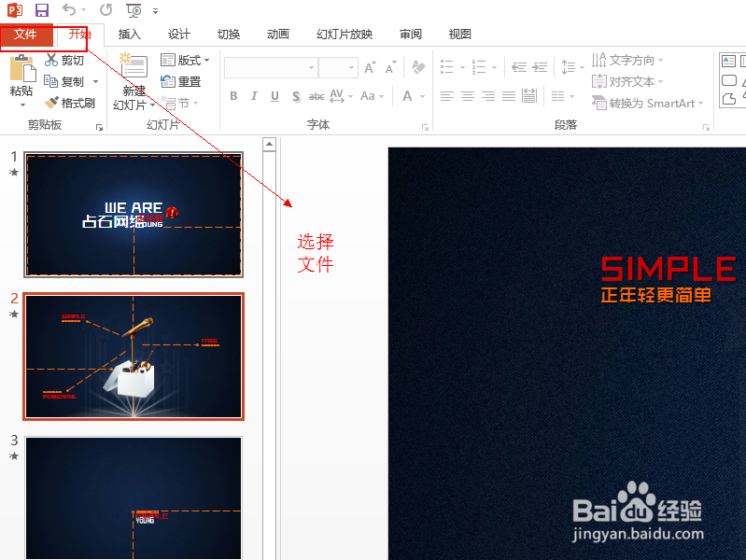Start slideshow from beginning icon in quick toolbar
746x560 pixels.
click(134, 10)
